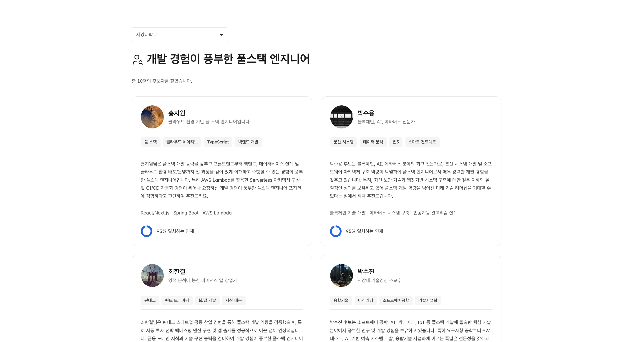Click 최한결's bridge profile picture
Image resolution: width=644 pixels, height=342 pixels.
click(152, 276)
